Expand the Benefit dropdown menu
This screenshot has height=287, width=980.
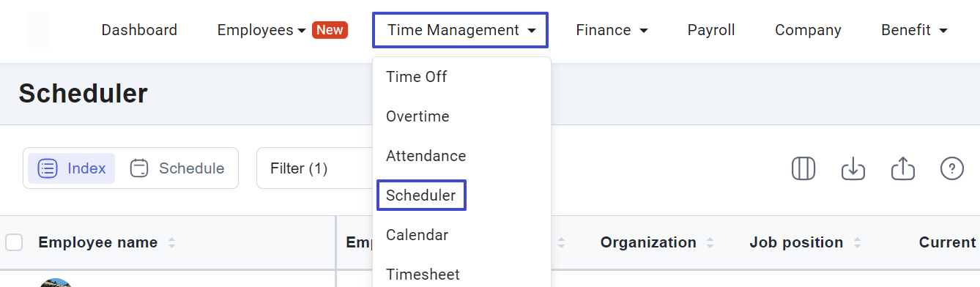[915, 30]
